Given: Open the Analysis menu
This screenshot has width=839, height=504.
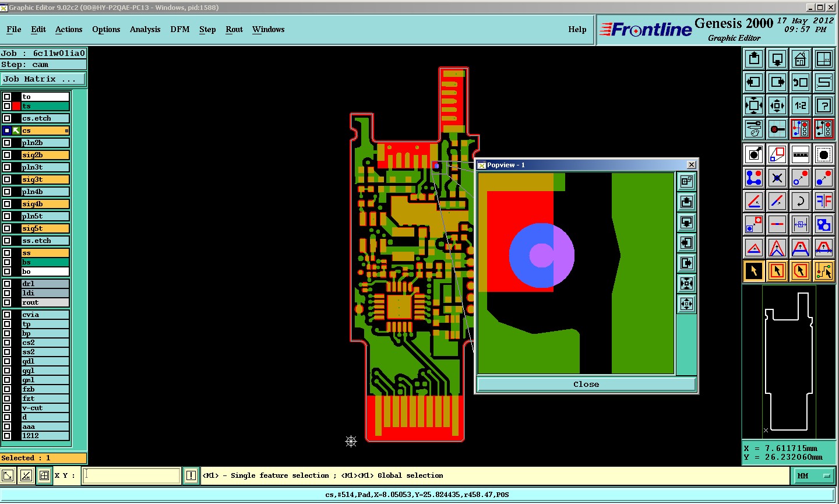Looking at the screenshot, I should coord(145,29).
